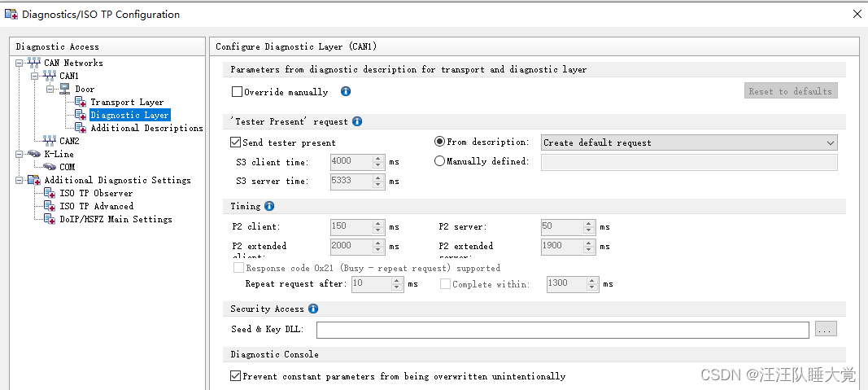Enable the Override manually checkbox
The image size is (868, 390).
(238, 92)
